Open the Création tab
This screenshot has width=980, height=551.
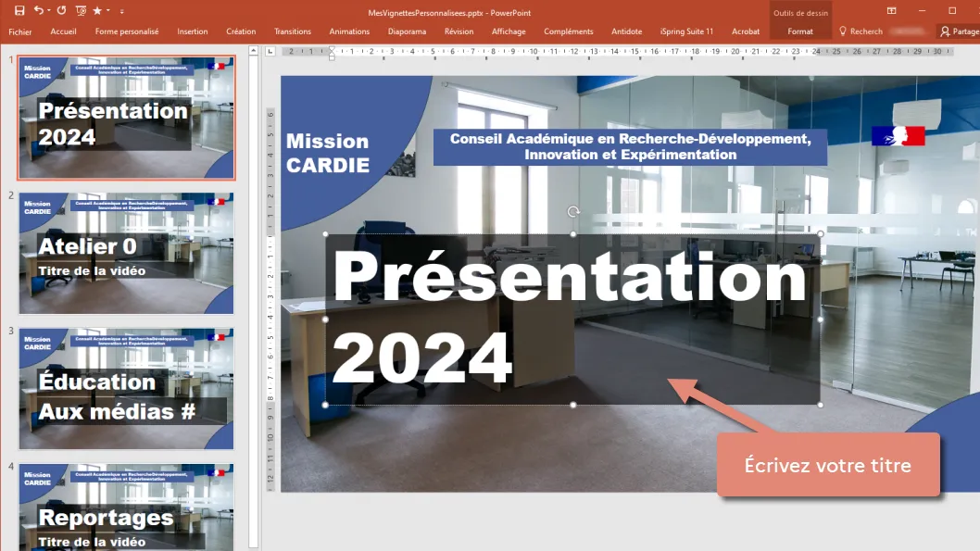241,31
